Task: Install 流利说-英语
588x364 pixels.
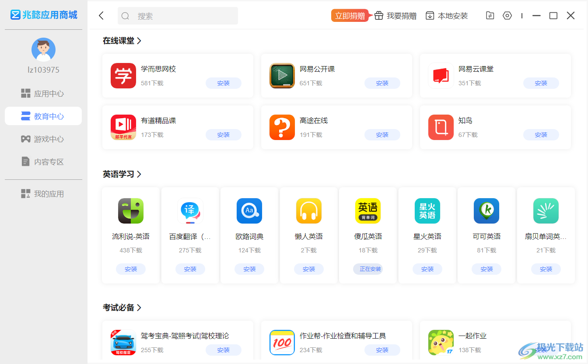Action: pos(131,269)
